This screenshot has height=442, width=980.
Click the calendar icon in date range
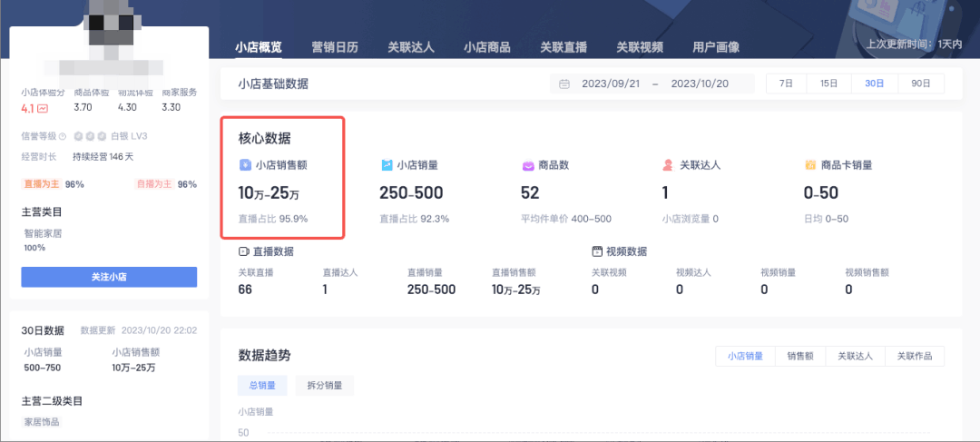click(564, 83)
